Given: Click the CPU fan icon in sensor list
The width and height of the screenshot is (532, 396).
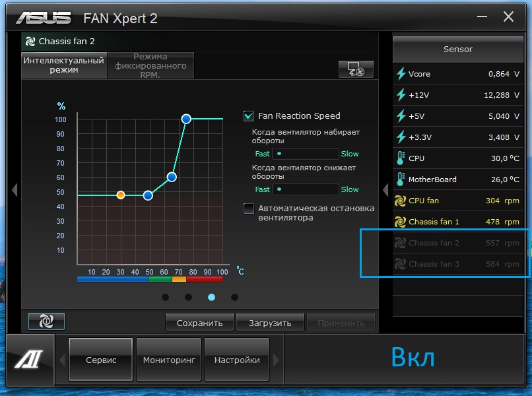Looking at the screenshot, I should point(401,201).
